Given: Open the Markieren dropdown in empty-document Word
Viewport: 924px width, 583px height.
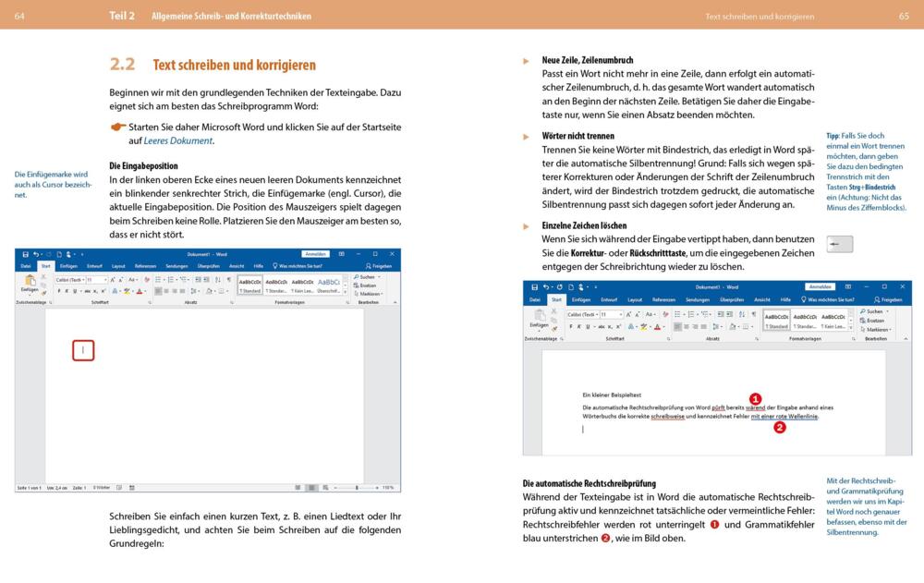Looking at the screenshot, I should tap(369, 294).
